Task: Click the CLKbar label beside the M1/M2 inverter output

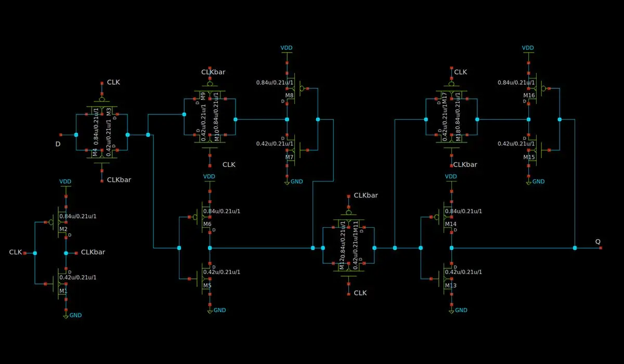Action: tap(93, 252)
